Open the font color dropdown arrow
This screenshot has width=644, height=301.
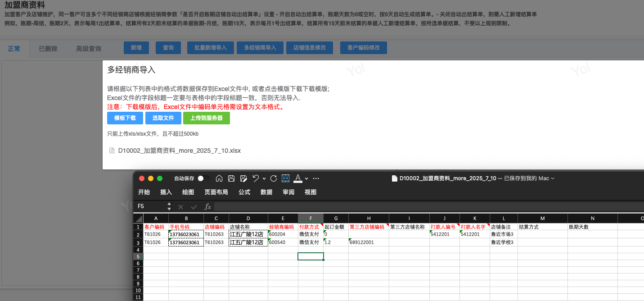click(306, 178)
